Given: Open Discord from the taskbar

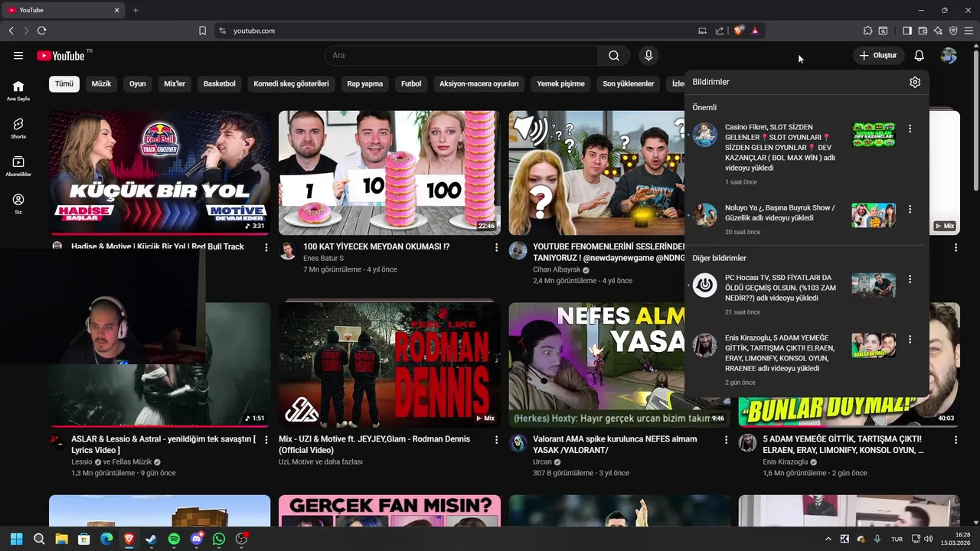Looking at the screenshot, I should 197,539.
